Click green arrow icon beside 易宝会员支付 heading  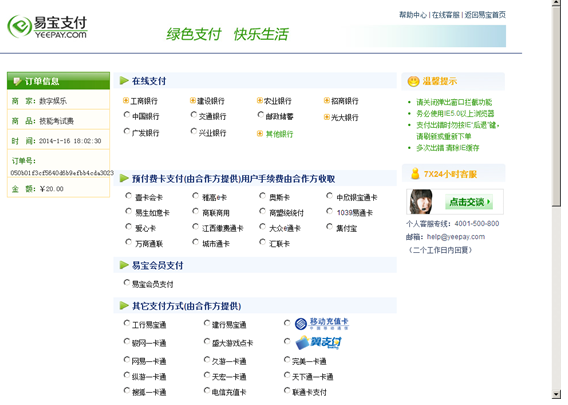(124, 265)
